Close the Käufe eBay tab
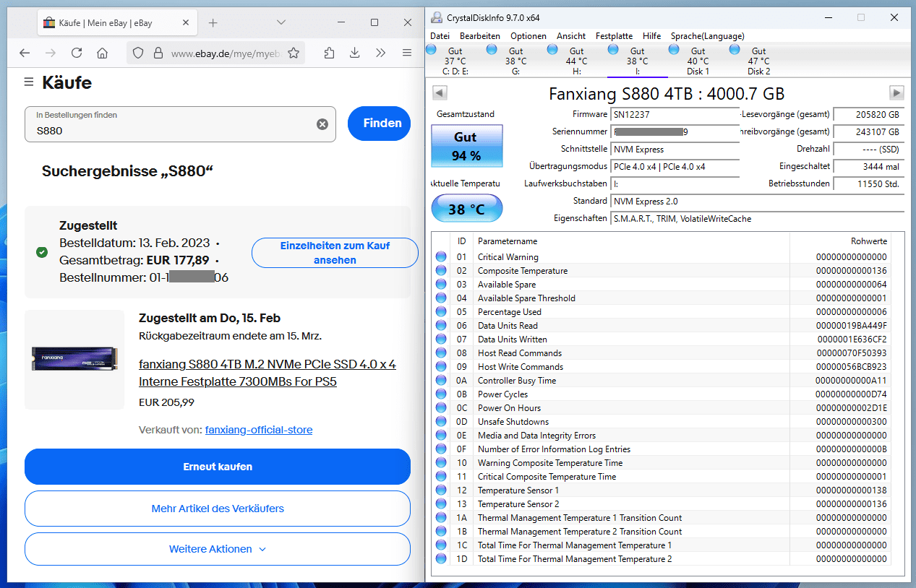This screenshot has height=588, width=916. (187, 23)
